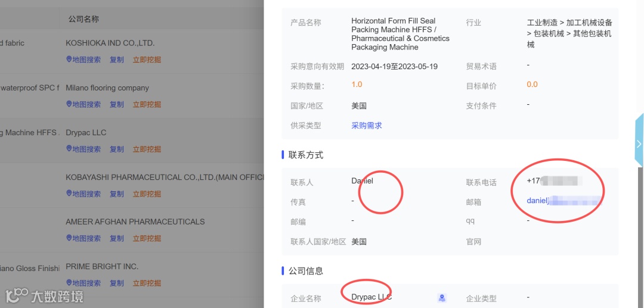
Task: Collapse the detail panel with side arrow
Action: (639, 144)
